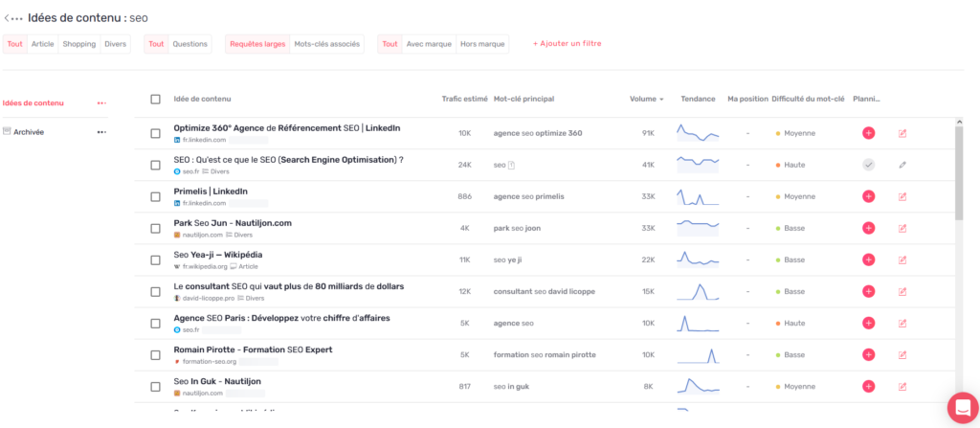Click keyword consultant seo david licoppe
The width and height of the screenshot is (980, 428).
coord(545,292)
